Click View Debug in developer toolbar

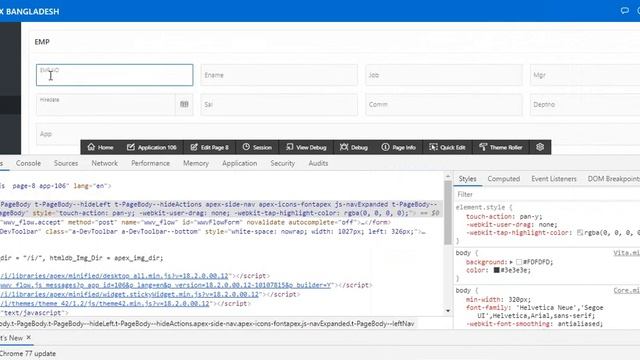[x=306, y=147]
